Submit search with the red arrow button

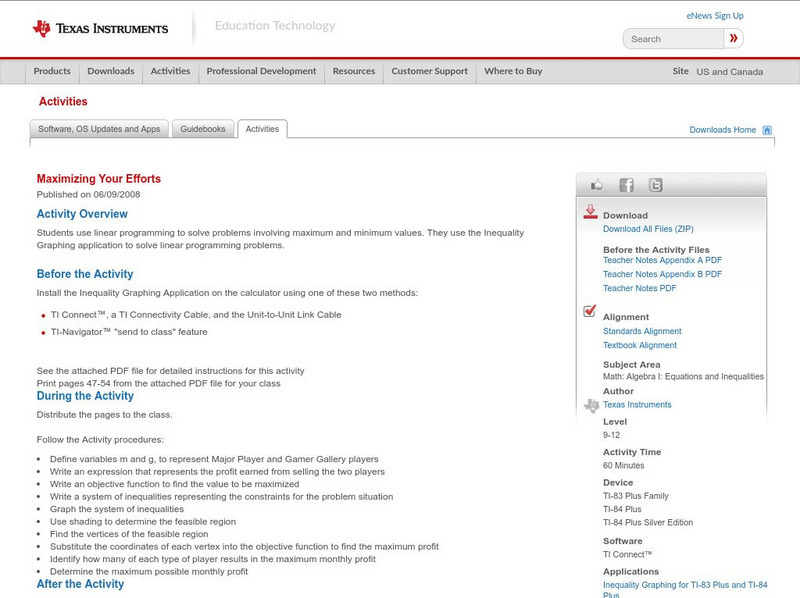coord(734,38)
